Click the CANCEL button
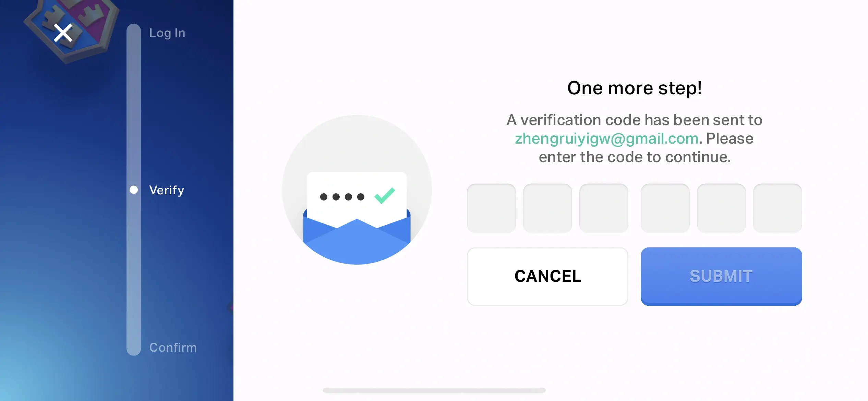The height and width of the screenshot is (401, 868). tap(547, 276)
